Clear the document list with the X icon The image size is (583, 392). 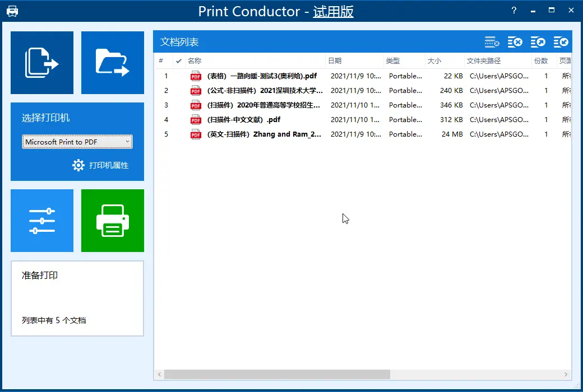click(x=515, y=41)
